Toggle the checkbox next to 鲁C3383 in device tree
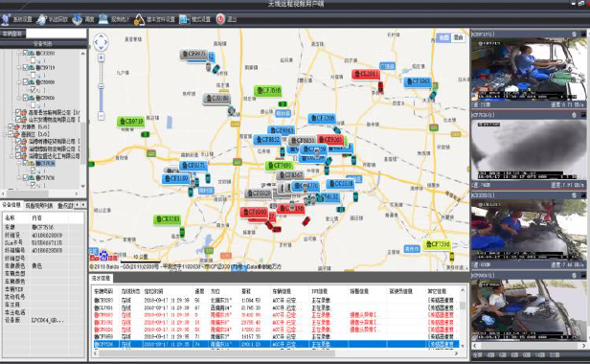Viewport: 590px width, 364px height. (x=25, y=54)
